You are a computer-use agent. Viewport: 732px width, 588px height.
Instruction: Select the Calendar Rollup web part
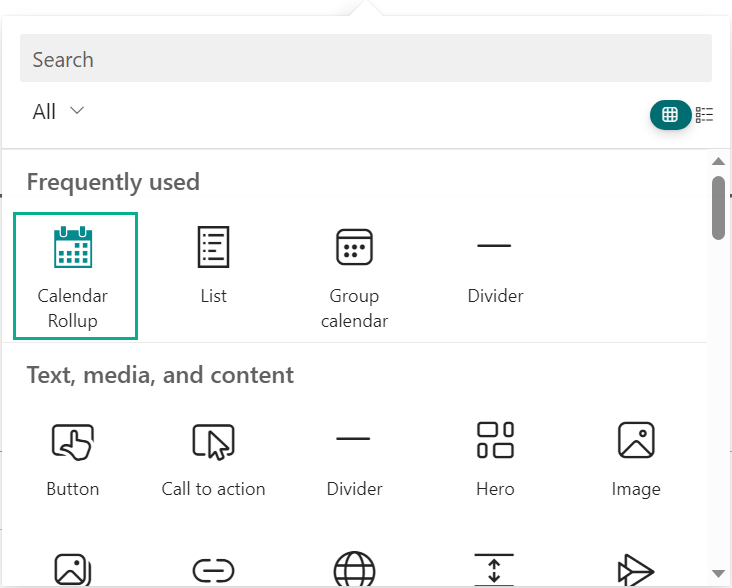coord(75,276)
